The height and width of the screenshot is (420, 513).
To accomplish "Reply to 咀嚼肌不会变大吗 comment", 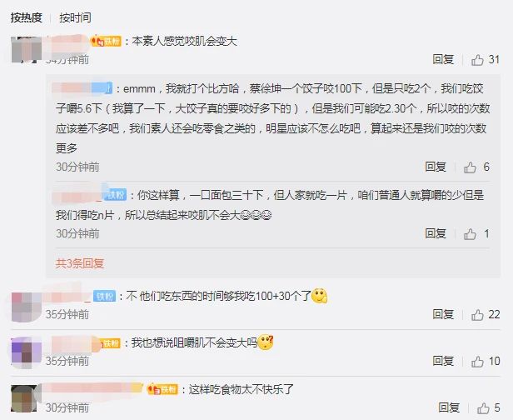I will (443, 361).
